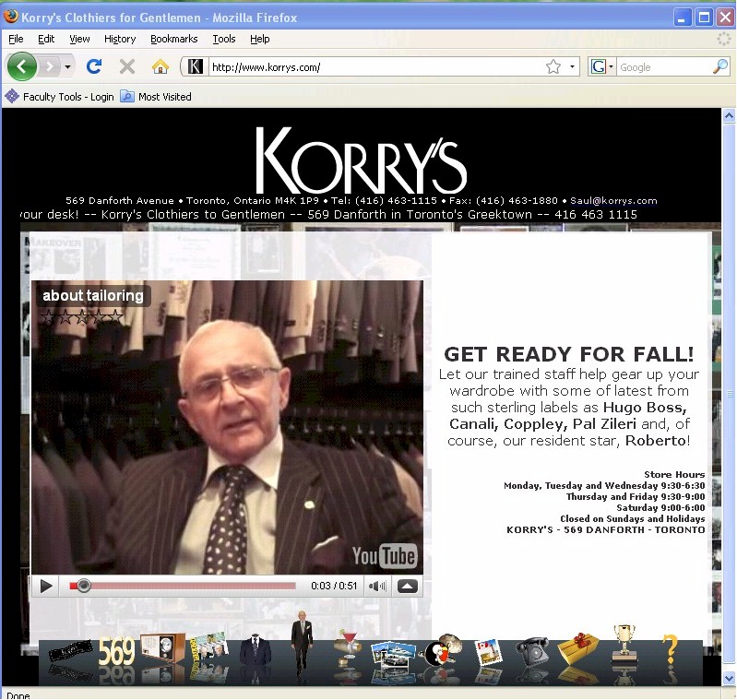Viewport: 737px width, 700px height.
Task: Click the page scrollbar up arrow
Action: pyautogui.click(x=729, y=115)
